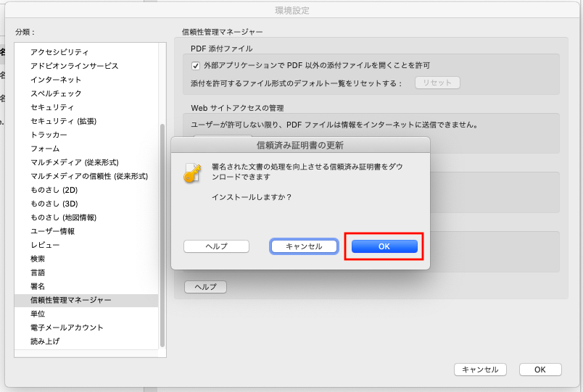The height and width of the screenshot is (392, 583).
Task: Select セキュリティ (拡張) category
Action: click(x=86, y=121)
